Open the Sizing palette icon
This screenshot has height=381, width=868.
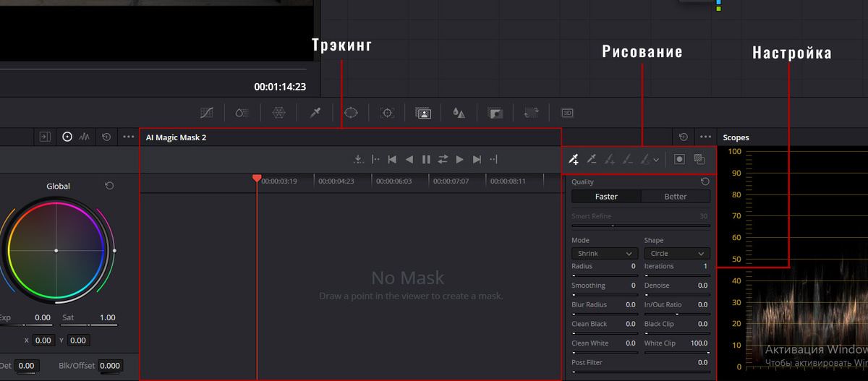pos(532,113)
